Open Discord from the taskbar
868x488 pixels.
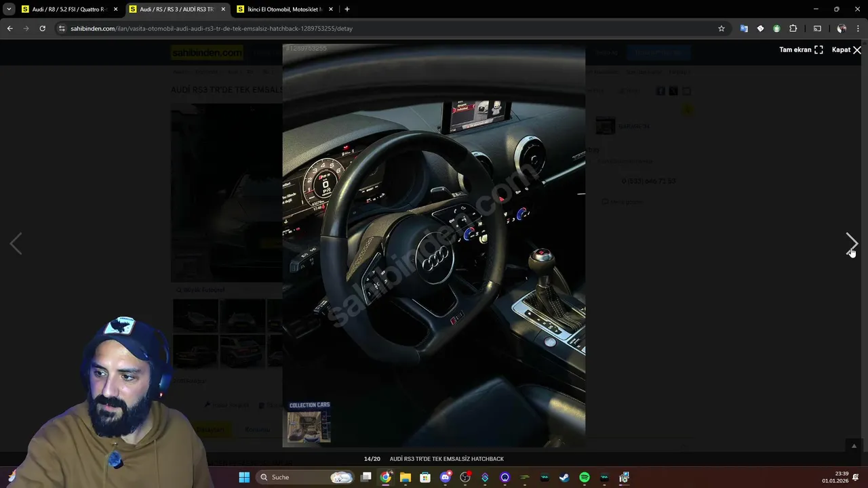(446, 477)
